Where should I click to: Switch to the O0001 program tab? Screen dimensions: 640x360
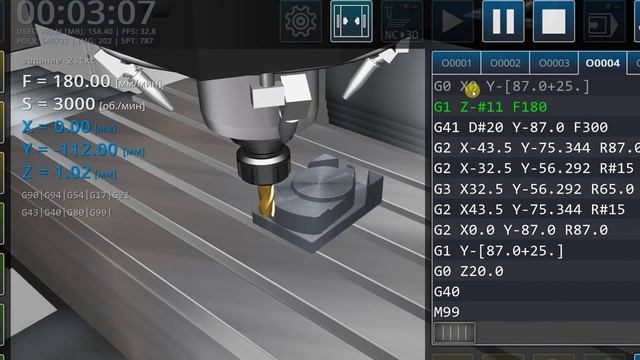[456, 63]
